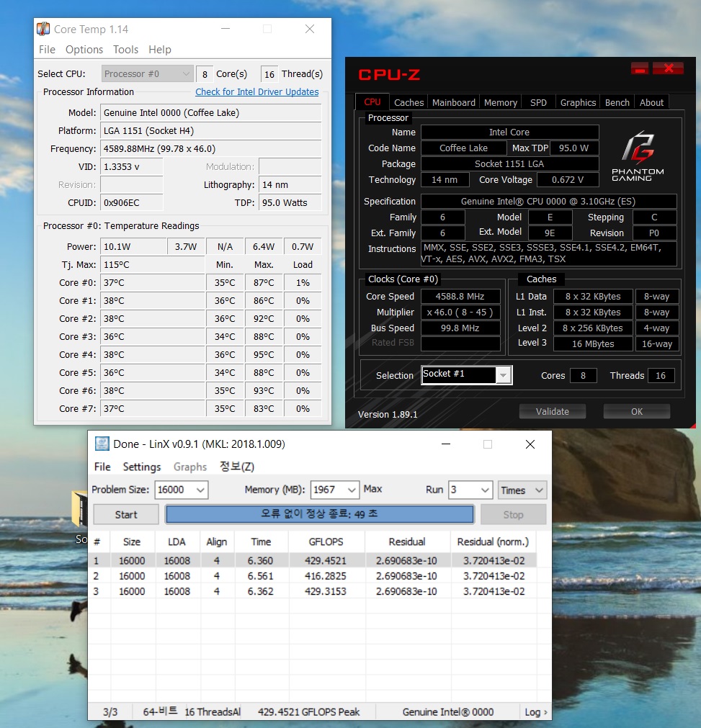
Task: Click the Stop button in LinX
Action: (513, 514)
